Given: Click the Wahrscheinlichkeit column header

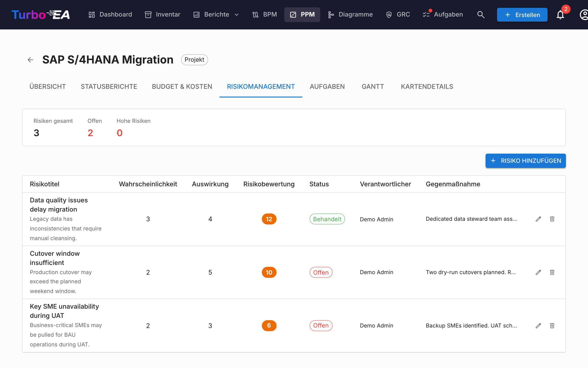Looking at the screenshot, I should pyautogui.click(x=148, y=184).
